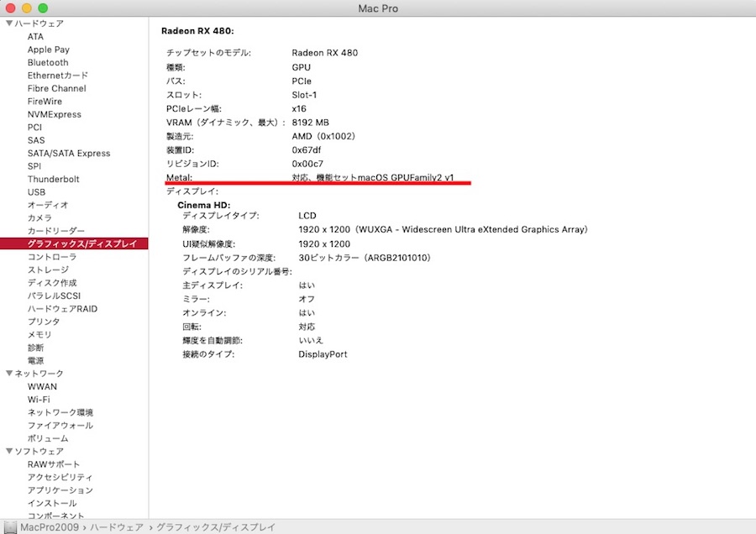The height and width of the screenshot is (534, 756).
Task: Click the revision ID value 0x00c7
Action: tap(307, 164)
